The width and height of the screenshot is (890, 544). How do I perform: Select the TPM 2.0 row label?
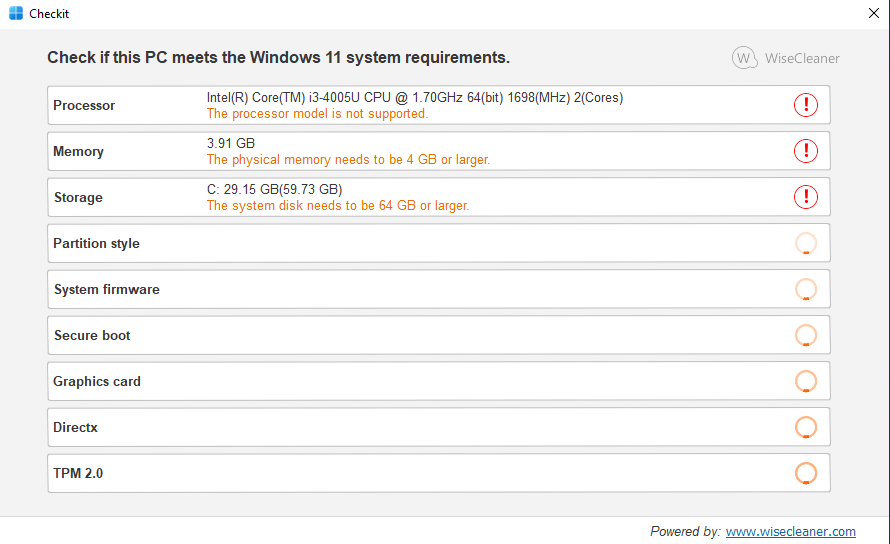tap(78, 474)
